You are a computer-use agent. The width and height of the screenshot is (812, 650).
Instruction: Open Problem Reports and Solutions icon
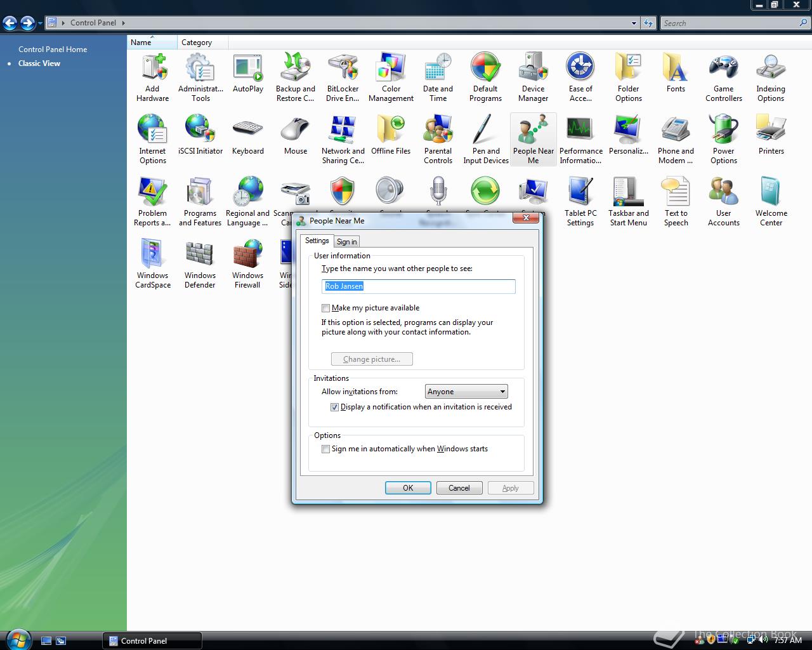click(152, 202)
